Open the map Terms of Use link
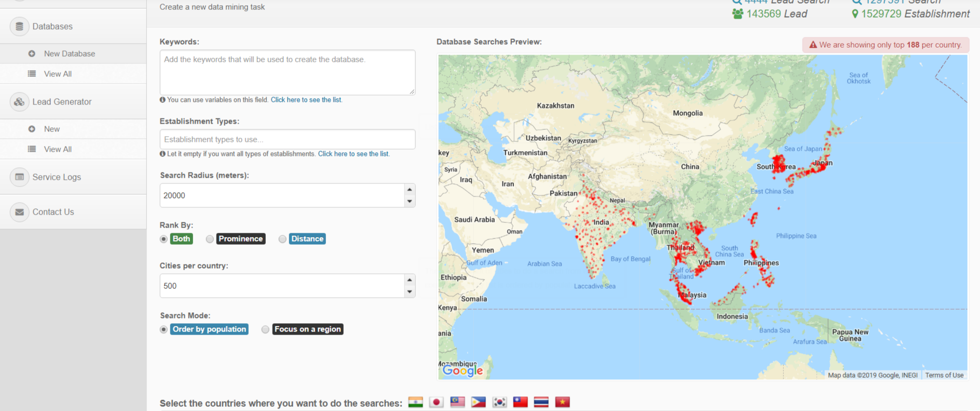This screenshot has width=980, height=411. (x=944, y=375)
